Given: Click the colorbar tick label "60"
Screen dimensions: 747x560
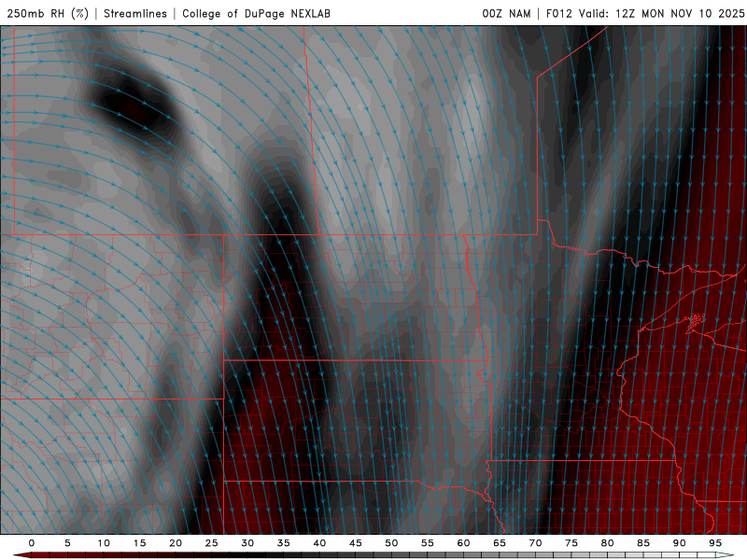Looking at the screenshot, I should pos(463,543).
